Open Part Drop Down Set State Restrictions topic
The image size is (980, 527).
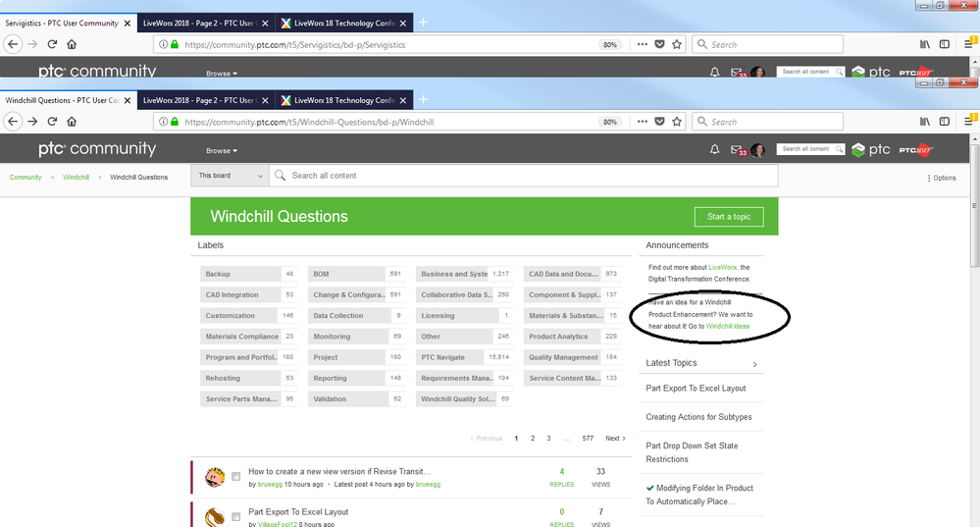pos(692,452)
